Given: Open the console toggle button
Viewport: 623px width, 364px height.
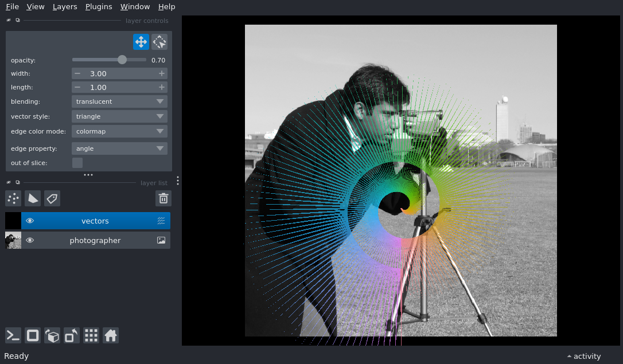Looking at the screenshot, I should click(13, 335).
